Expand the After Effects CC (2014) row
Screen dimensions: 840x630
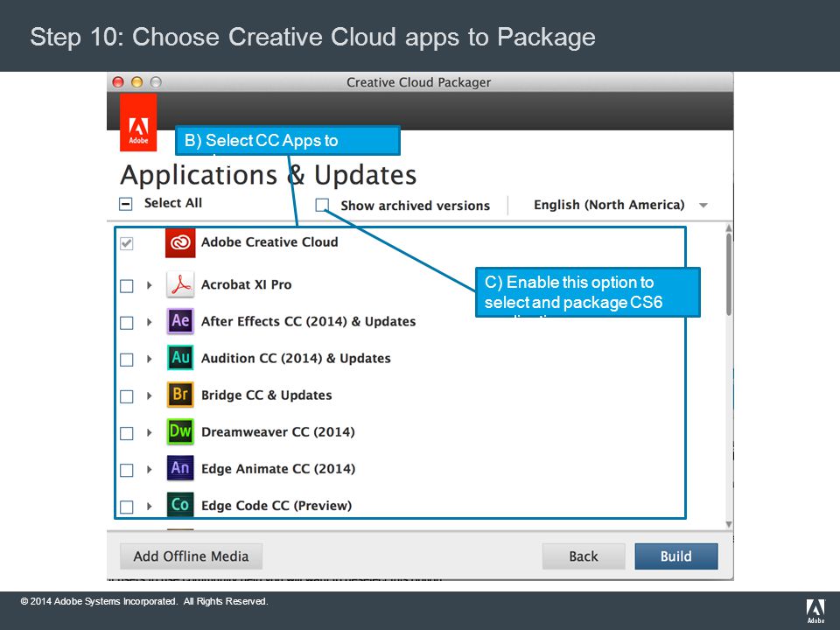150,323
